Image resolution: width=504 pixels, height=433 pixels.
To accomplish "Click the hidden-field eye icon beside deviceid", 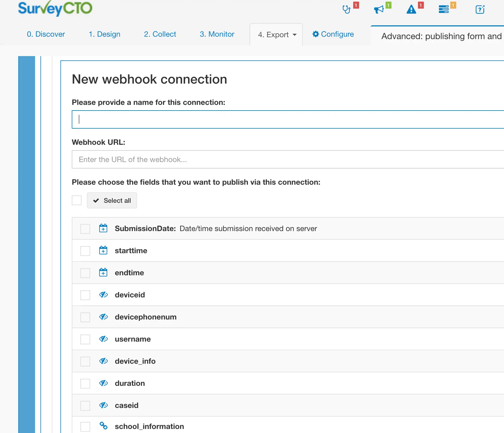I will (x=103, y=295).
